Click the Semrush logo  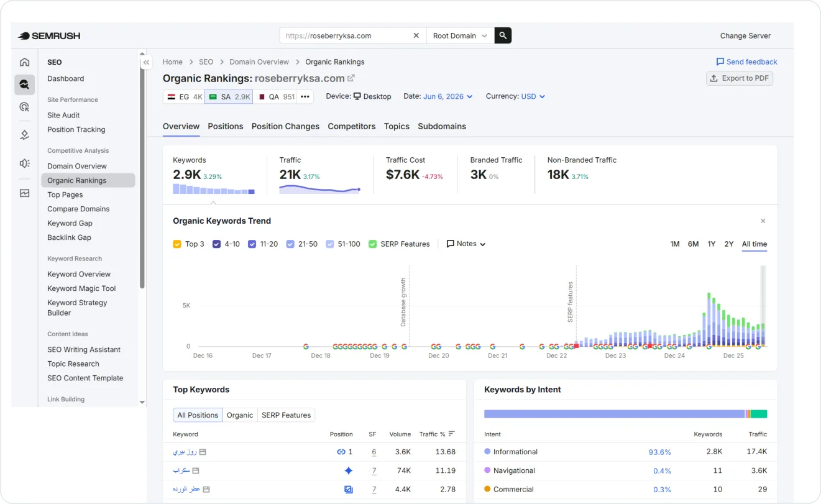(x=49, y=36)
